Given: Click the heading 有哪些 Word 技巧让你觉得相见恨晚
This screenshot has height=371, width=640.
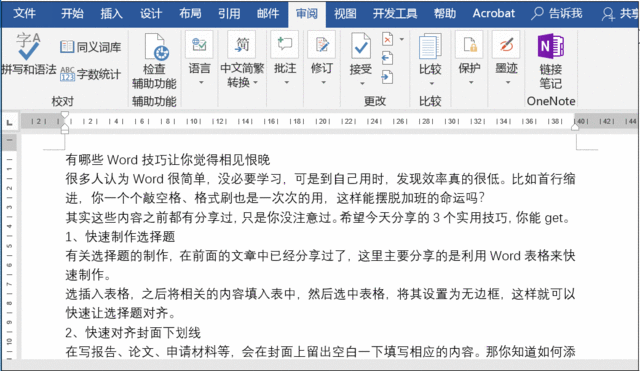Looking at the screenshot, I should [168, 160].
